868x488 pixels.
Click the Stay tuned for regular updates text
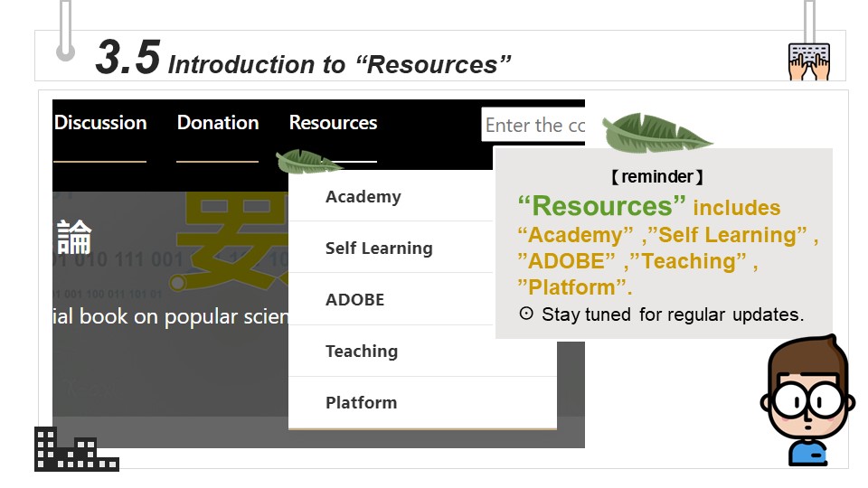click(x=672, y=314)
